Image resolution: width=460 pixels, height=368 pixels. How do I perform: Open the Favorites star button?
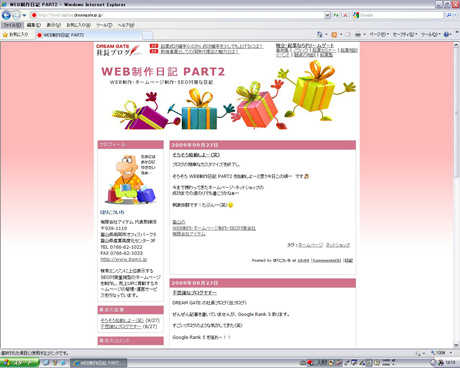click(15, 34)
